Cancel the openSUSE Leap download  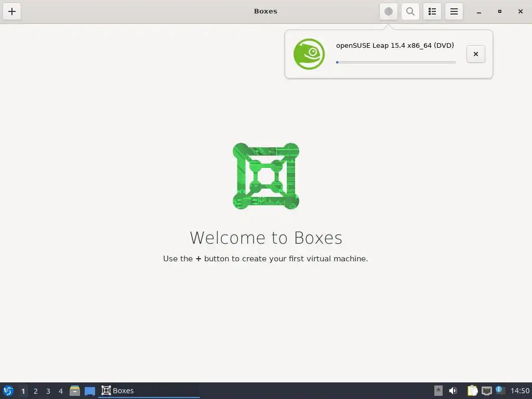[476, 54]
